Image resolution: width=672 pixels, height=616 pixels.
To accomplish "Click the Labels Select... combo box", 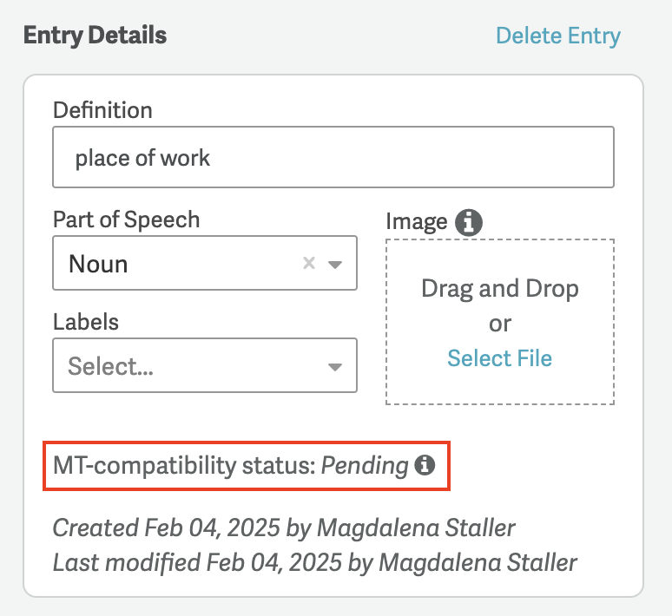I will 205,365.
